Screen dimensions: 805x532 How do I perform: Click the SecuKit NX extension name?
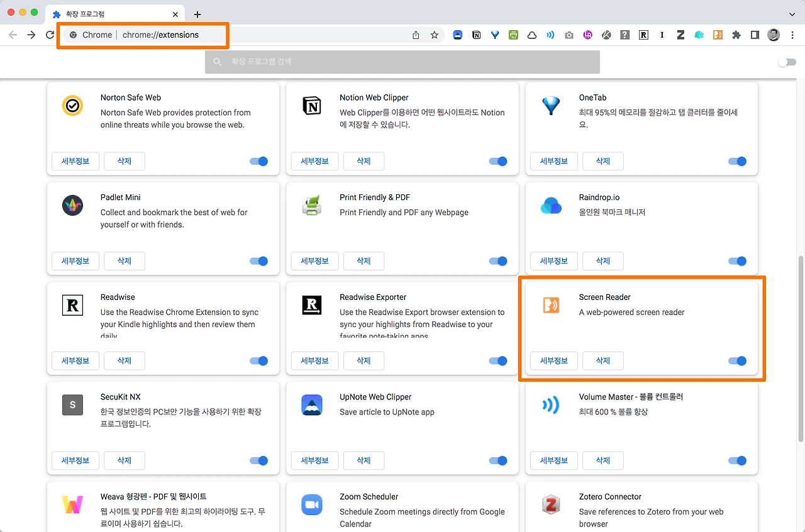(x=121, y=397)
